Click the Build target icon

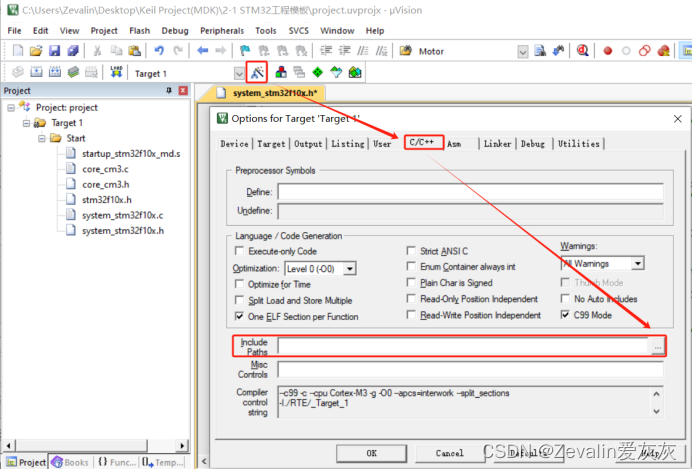tap(36, 72)
